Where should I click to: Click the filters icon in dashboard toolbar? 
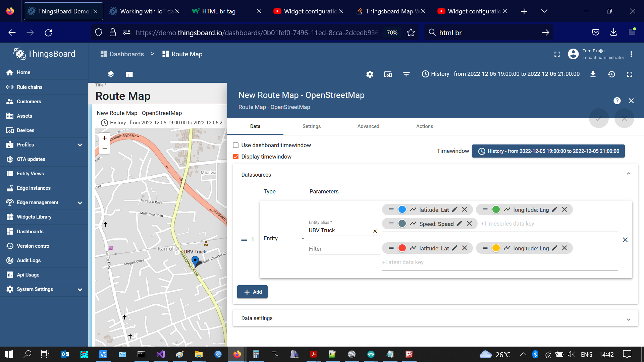click(406, 74)
